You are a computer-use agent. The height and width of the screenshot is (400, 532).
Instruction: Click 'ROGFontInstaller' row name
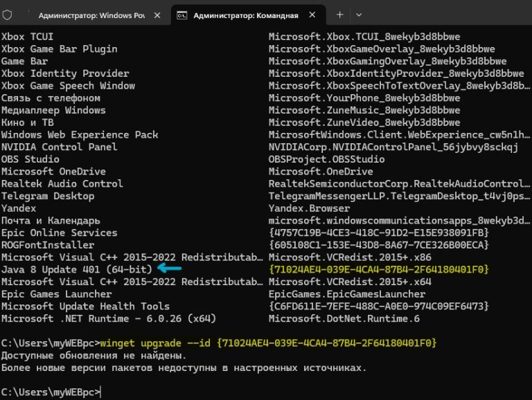(48, 245)
